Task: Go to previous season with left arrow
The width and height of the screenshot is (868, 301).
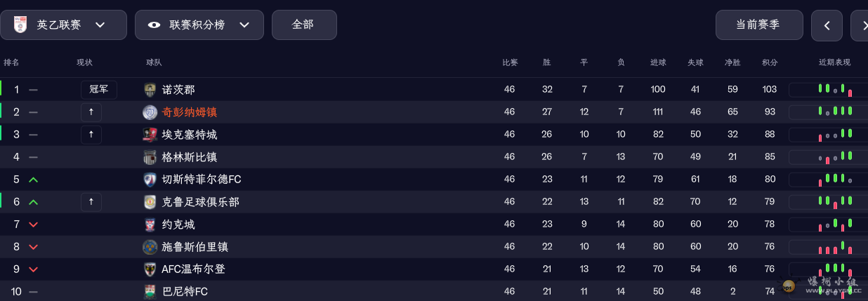Action: point(827,26)
